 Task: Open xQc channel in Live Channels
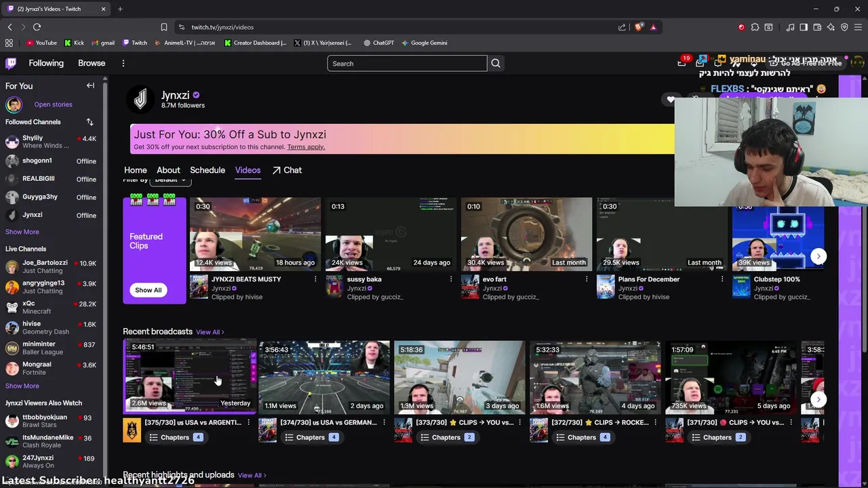pos(51,307)
